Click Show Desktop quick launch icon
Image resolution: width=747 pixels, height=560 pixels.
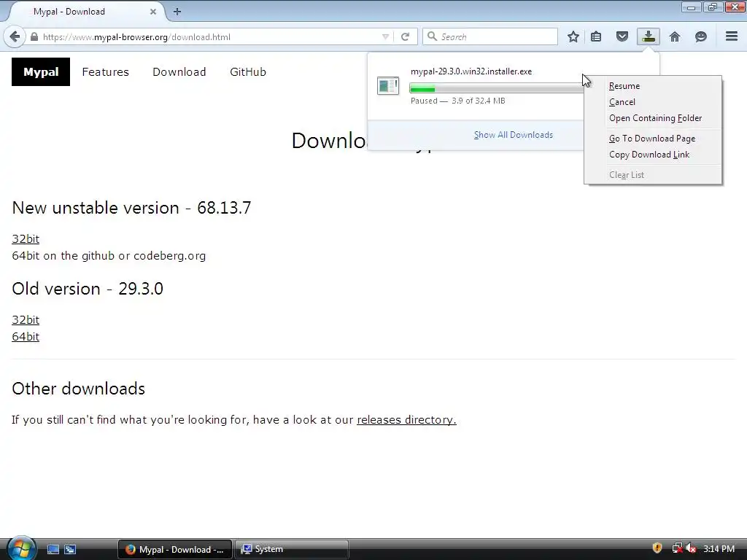(53, 549)
